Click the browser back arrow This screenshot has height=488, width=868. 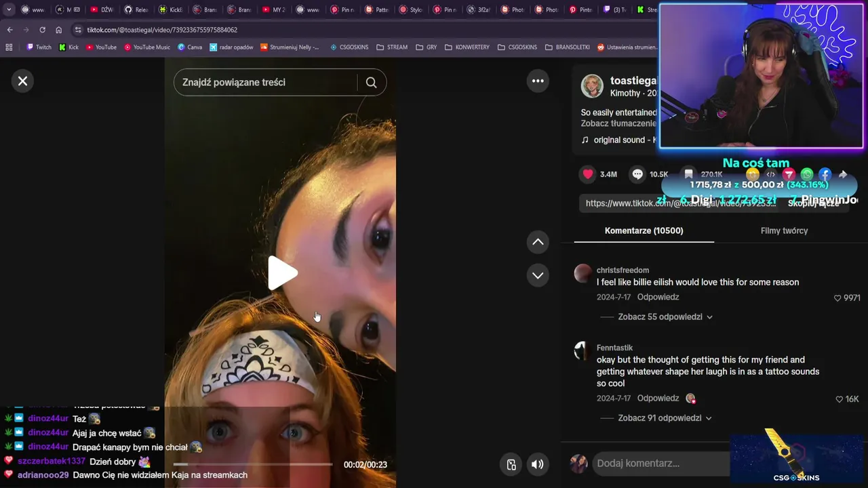click(9, 30)
